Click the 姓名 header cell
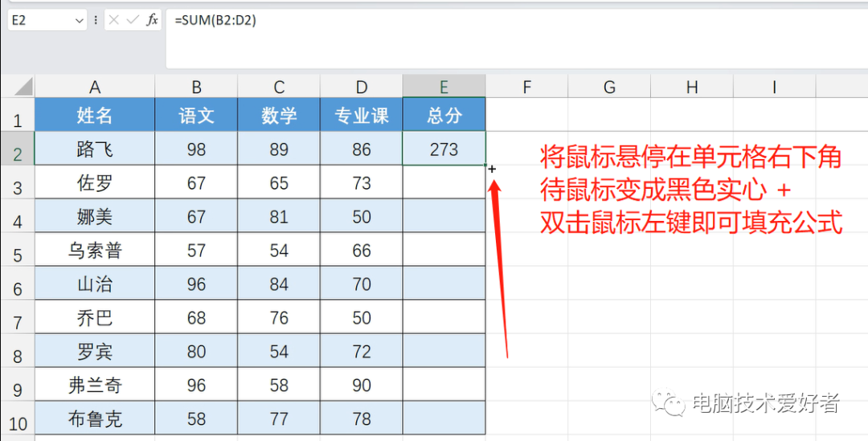Screen dimensions: 868x441 (95, 115)
